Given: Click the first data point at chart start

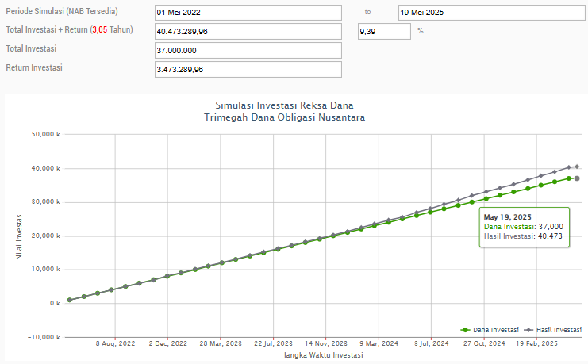Looking at the screenshot, I should (x=70, y=300).
